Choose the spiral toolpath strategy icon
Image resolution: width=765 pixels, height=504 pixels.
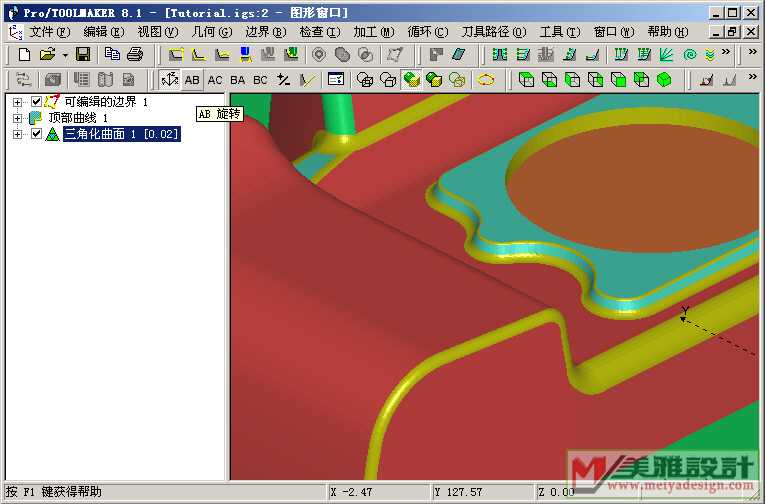pos(689,54)
